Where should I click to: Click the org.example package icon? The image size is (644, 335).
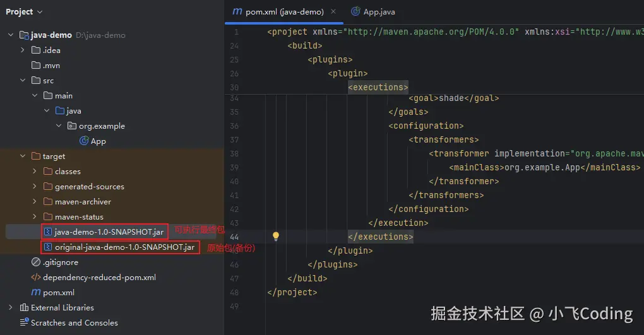pos(72,126)
